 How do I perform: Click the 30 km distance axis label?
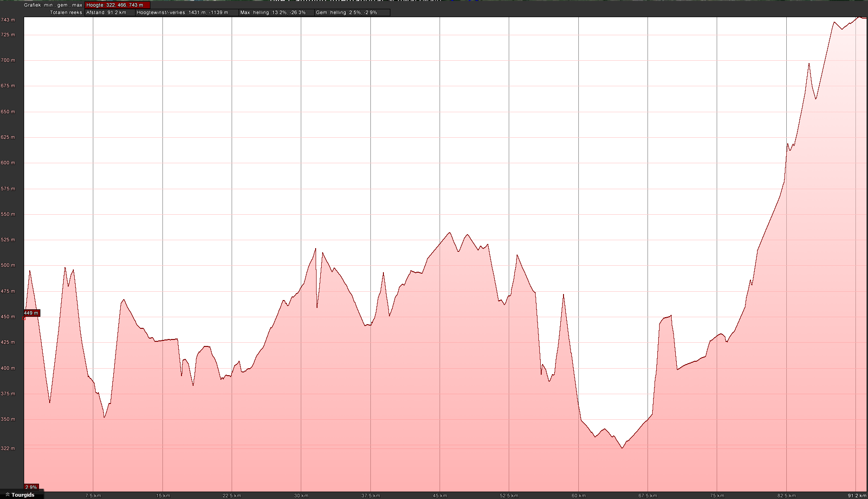301,495
